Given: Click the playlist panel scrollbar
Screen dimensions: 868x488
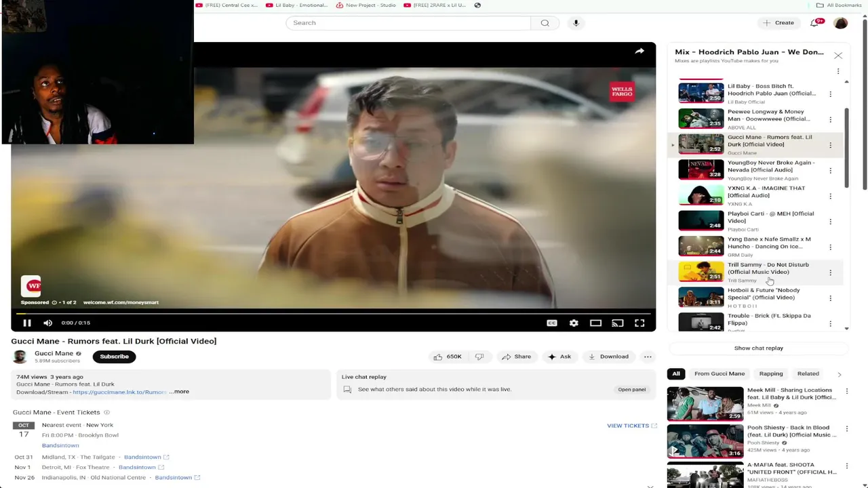Looking at the screenshot, I should [x=846, y=149].
